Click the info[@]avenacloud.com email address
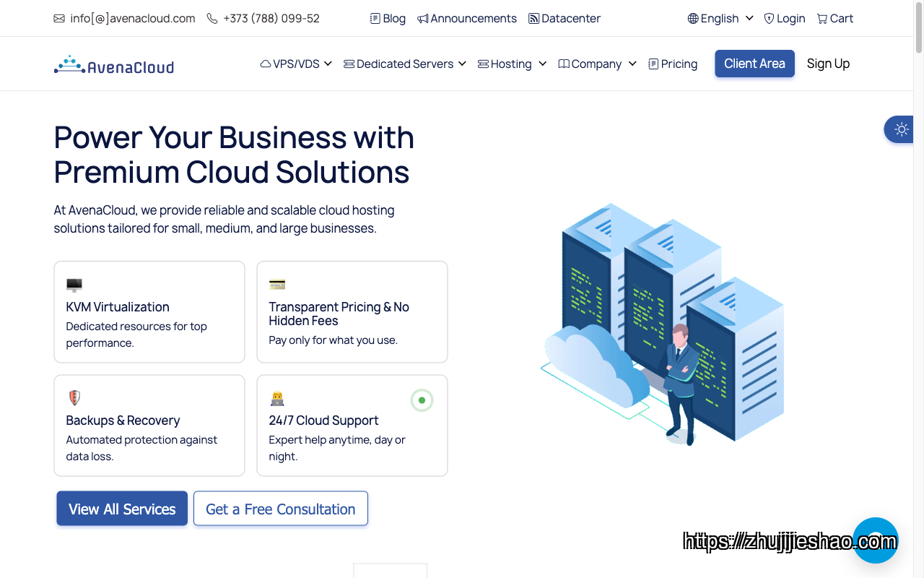This screenshot has height=578, width=924. 133,19
